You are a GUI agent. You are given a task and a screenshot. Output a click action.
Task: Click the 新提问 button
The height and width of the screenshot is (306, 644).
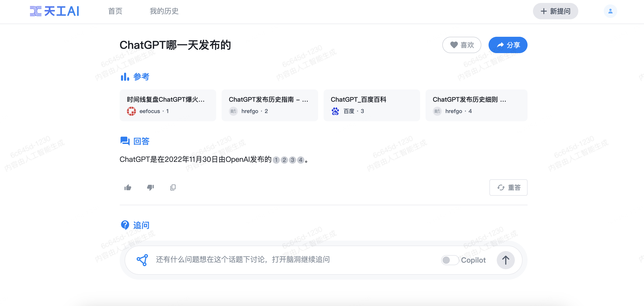pos(555,11)
